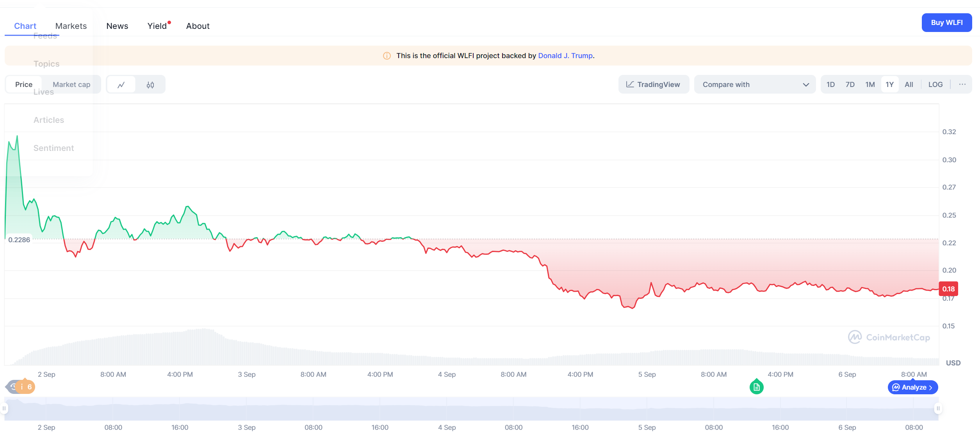Expand the Compare with dropdown
The height and width of the screenshot is (445, 980).
pos(755,84)
